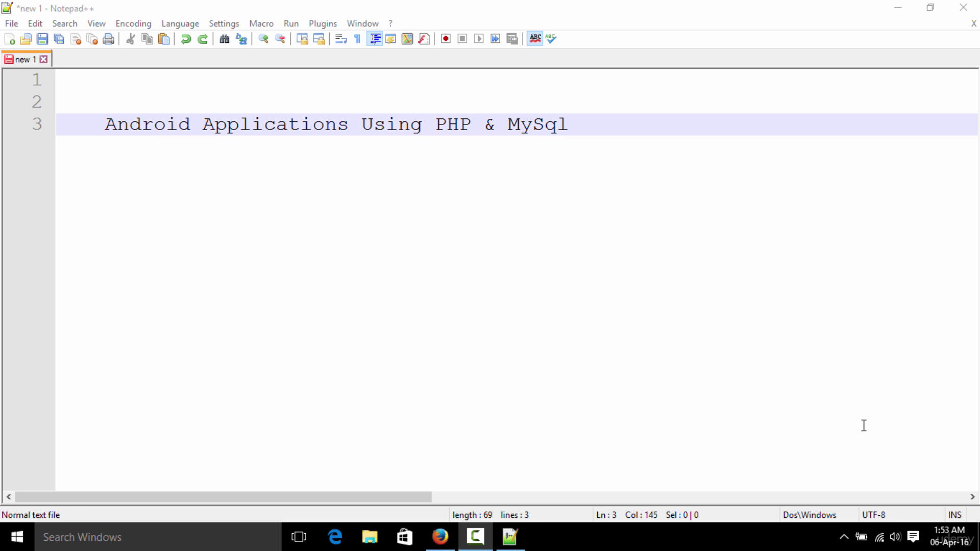The height and width of the screenshot is (551, 980).
Task: Open the Find dialog via toolbar
Action: click(x=225, y=39)
